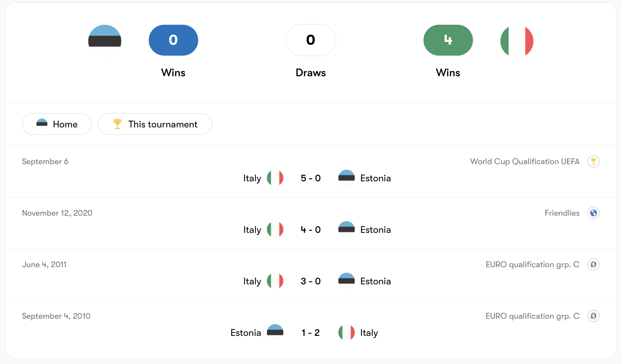The width and height of the screenshot is (621, 364).
Task: Click the World Cup Qualification trophy icon
Action: [593, 161]
